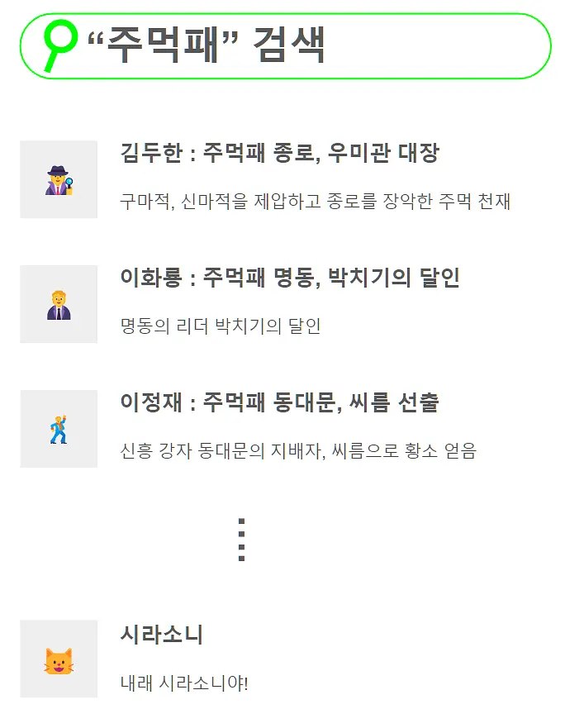Click description 구마적, 신마적을 제압하고 종로를 장악한 주먹 천재
The width and height of the screenshot is (584, 728).
(316, 202)
